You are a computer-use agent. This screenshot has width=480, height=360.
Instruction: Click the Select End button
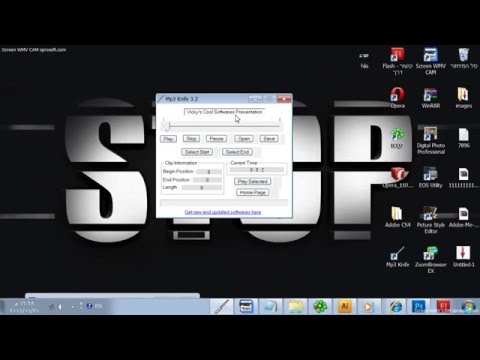(237, 152)
